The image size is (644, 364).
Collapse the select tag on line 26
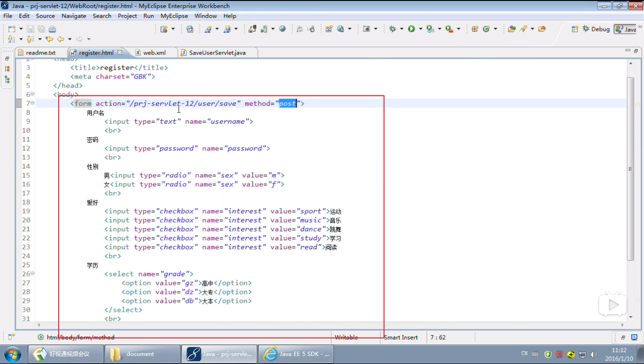click(33, 273)
